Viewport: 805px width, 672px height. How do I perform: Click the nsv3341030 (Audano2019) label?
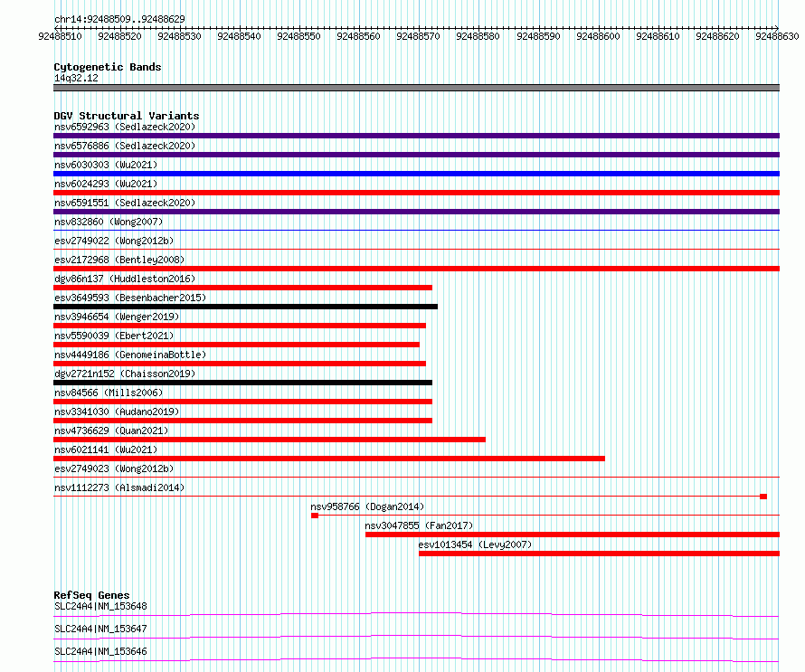click(x=117, y=412)
